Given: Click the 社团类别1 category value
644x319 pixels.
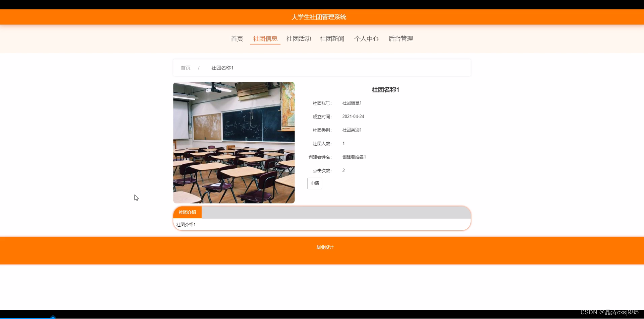Looking at the screenshot, I should click(x=351, y=130).
